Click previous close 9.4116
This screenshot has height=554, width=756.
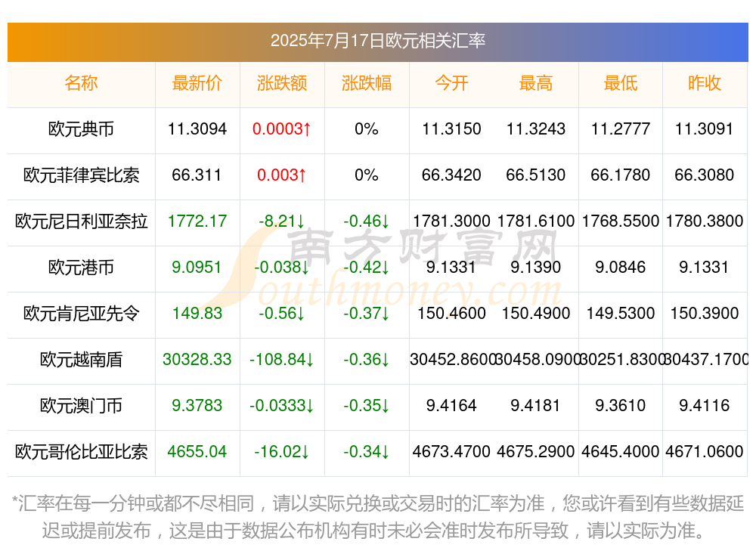pyautogui.click(x=705, y=406)
